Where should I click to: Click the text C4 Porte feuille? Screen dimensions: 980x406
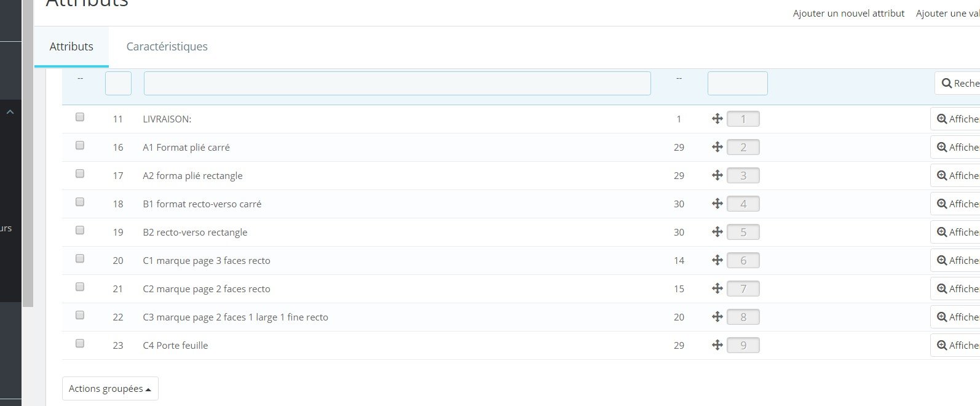point(175,345)
